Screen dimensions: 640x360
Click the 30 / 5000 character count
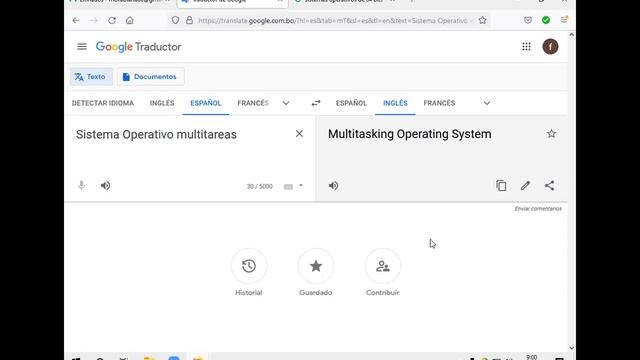tap(260, 187)
